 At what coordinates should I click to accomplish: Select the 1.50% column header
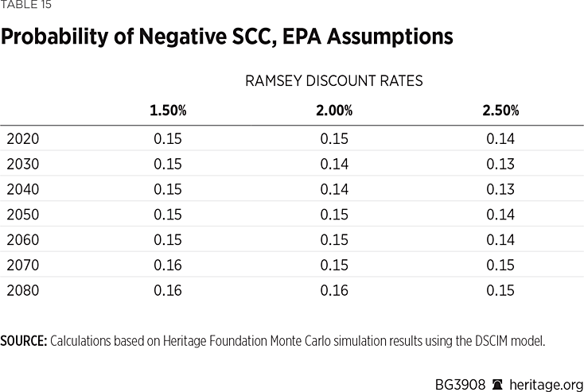[x=167, y=110]
